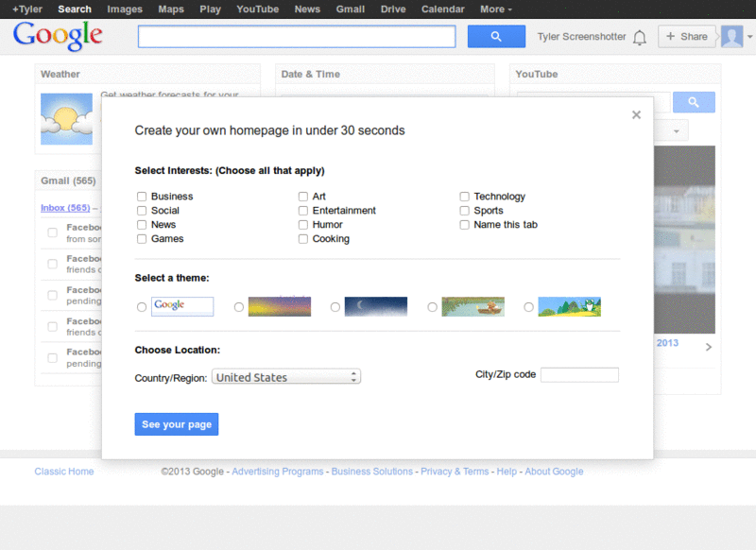Check first Facebook email 'from' row checkbox

(53, 232)
